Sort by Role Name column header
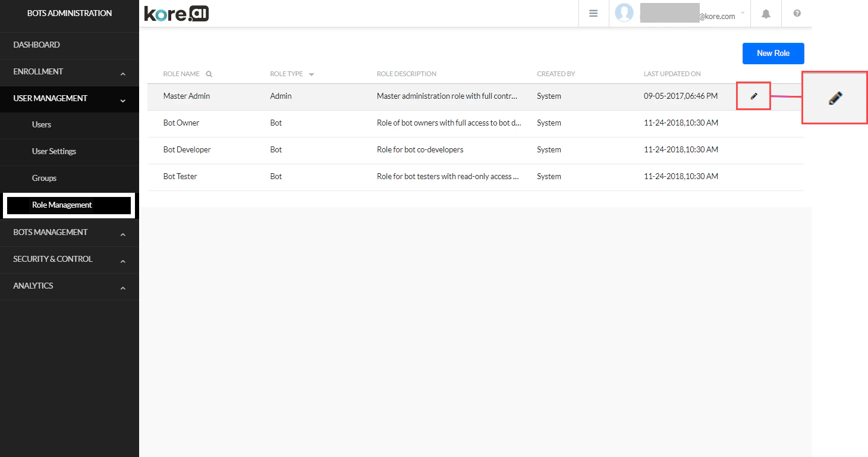868x457 pixels. [181, 74]
